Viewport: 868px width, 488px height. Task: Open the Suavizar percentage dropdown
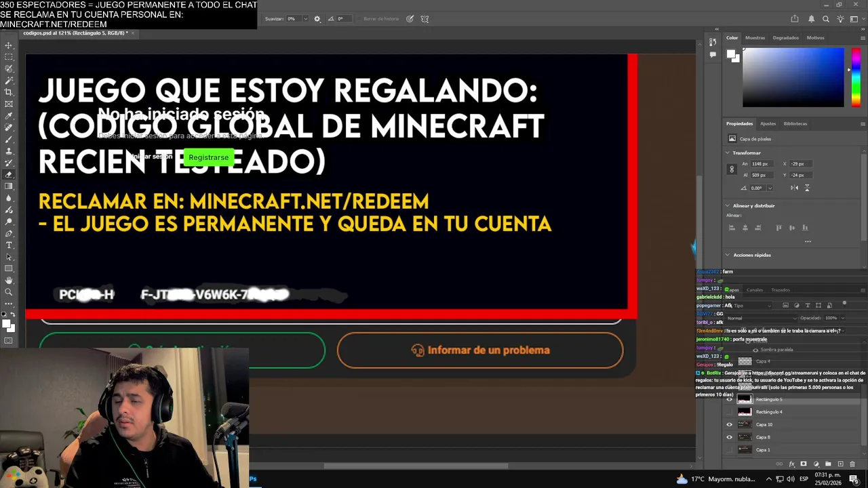(x=305, y=19)
